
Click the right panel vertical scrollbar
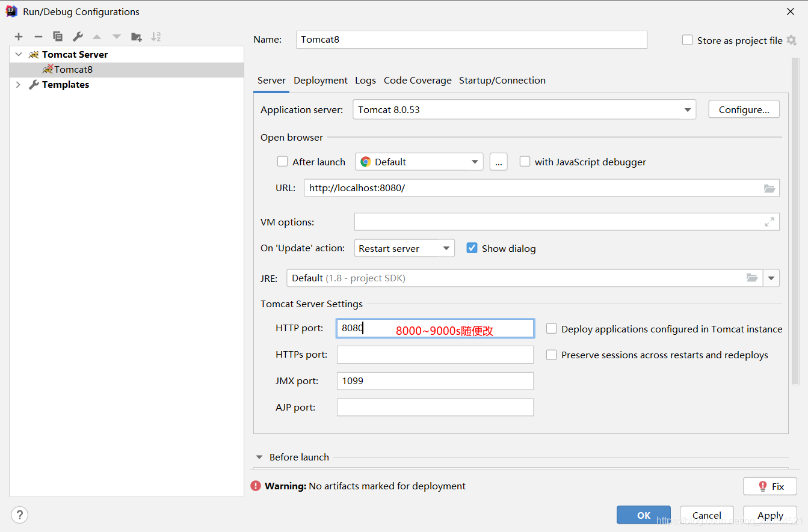click(795, 222)
